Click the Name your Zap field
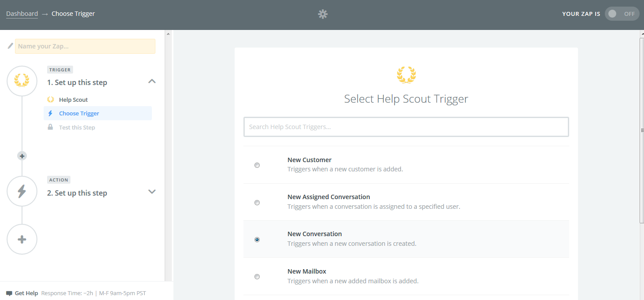The width and height of the screenshot is (644, 300). coord(85,46)
